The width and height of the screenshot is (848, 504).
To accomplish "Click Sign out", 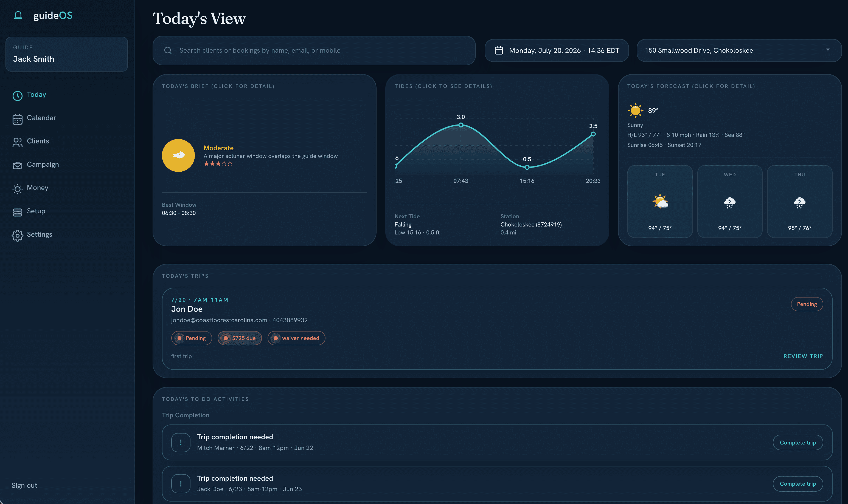I will 24,485.
